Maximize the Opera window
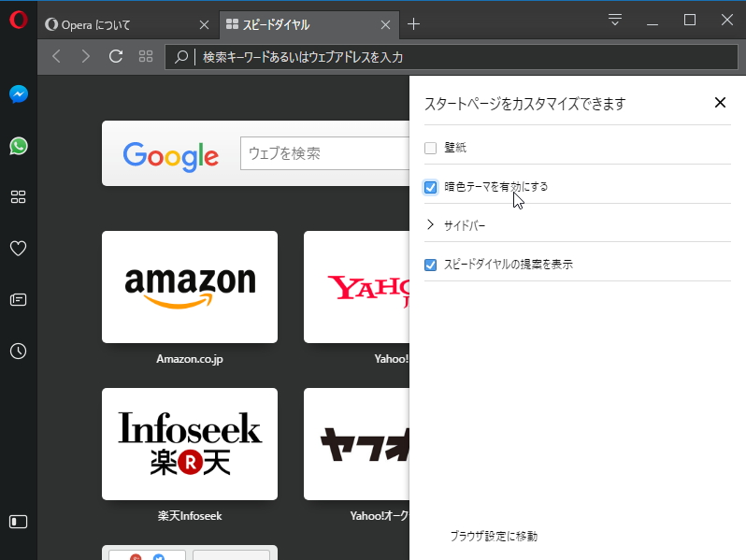The height and width of the screenshot is (560, 746). click(689, 20)
